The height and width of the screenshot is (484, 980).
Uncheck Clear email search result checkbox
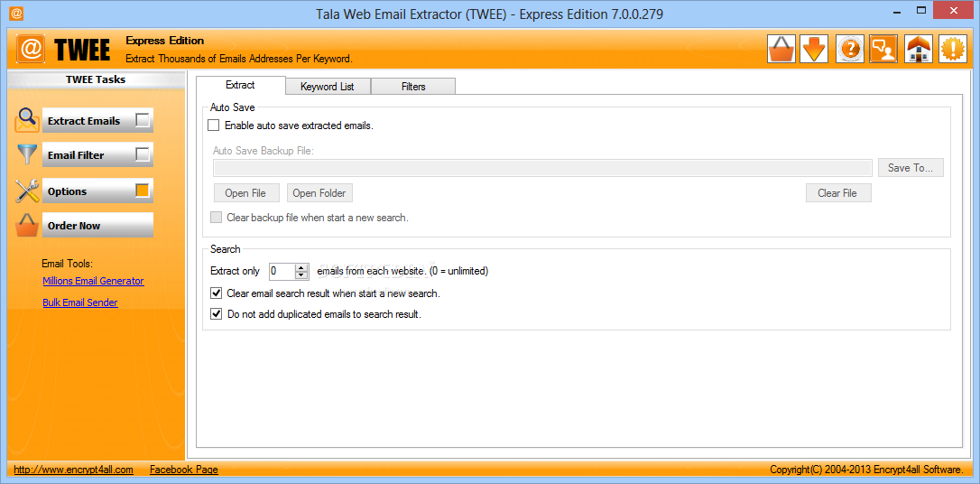tap(217, 293)
